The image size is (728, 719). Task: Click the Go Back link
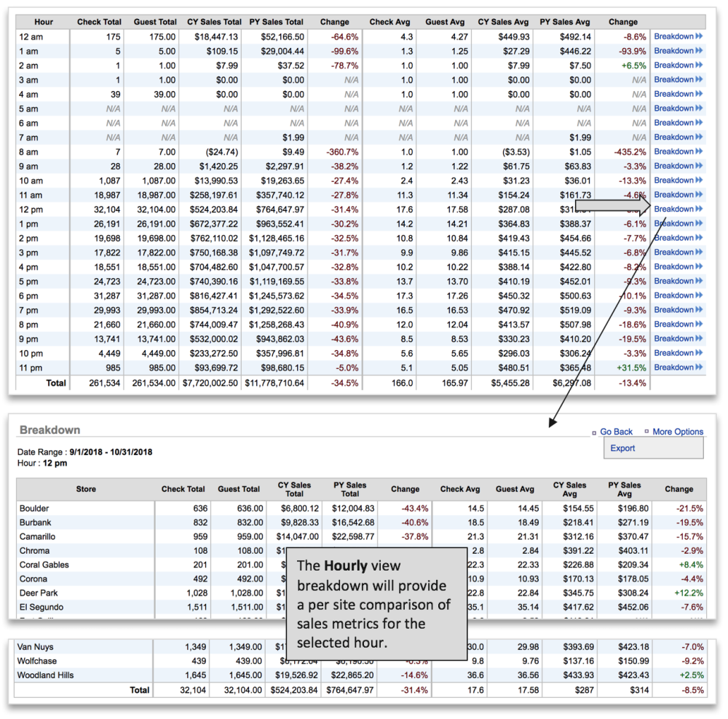pos(616,432)
